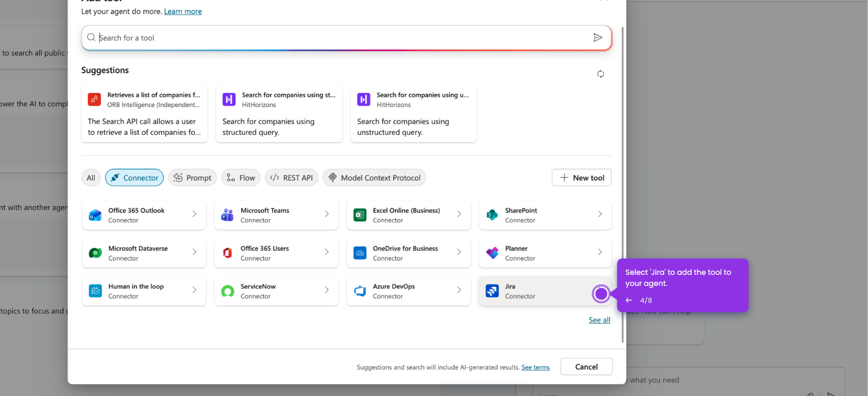
Task: Click the Microsoft Teams icon
Action: (227, 215)
